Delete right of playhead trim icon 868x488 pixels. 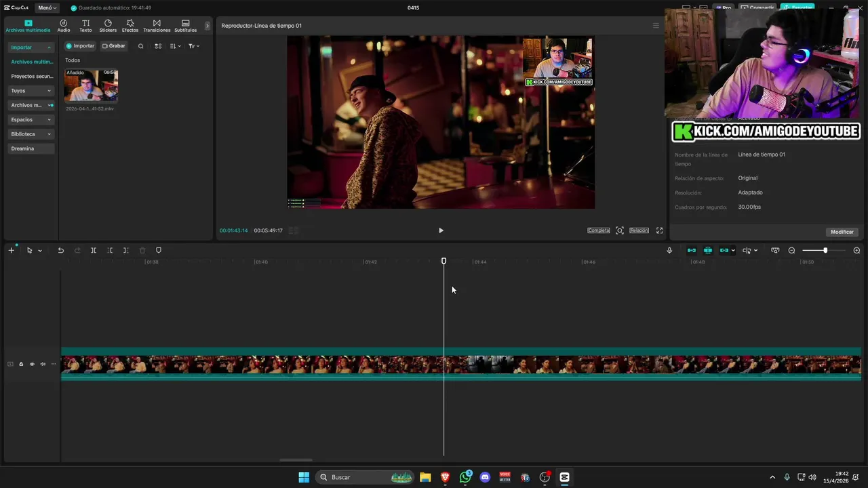126,250
